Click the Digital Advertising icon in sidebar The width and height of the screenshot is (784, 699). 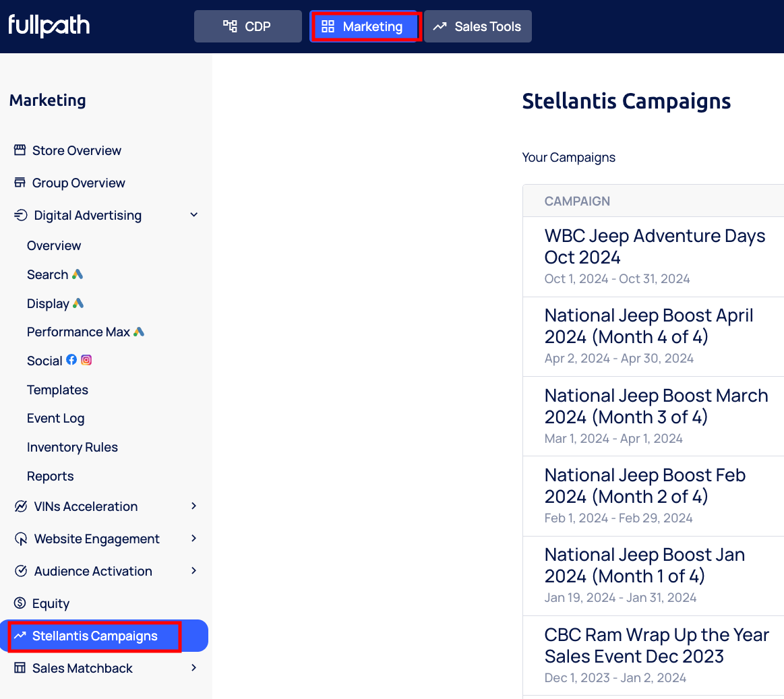(21, 215)
